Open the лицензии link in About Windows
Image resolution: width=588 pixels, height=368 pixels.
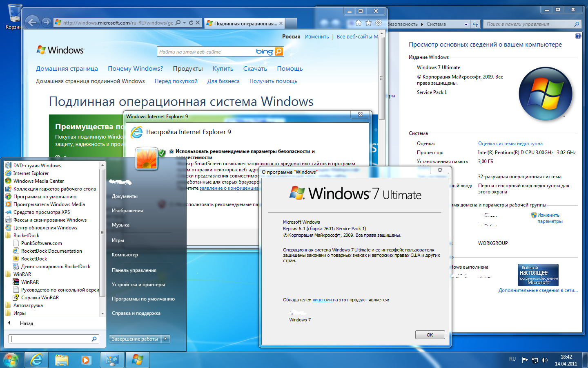[322, 300]
